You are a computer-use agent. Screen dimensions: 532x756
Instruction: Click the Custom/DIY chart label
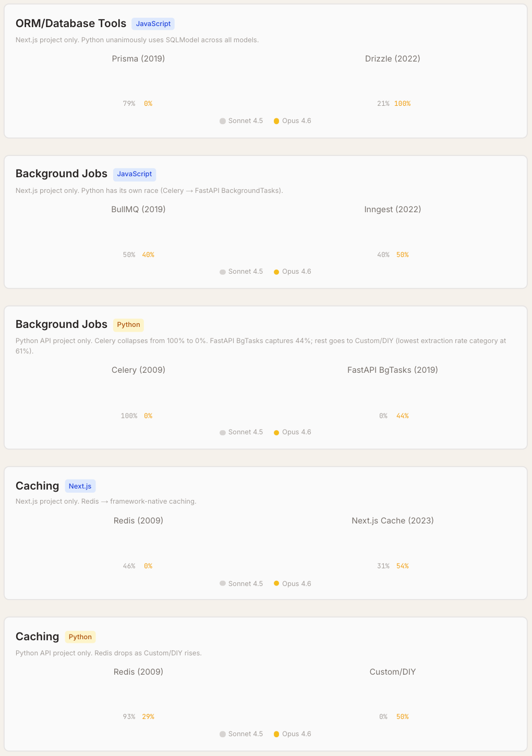click(x=393, y=672)
